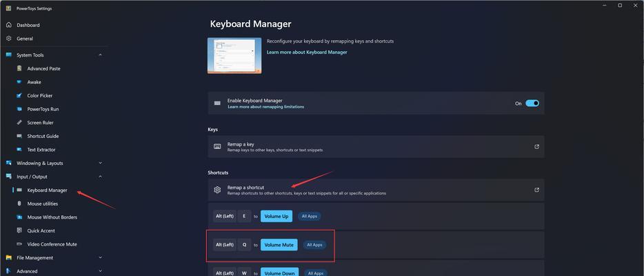
Task: Expand the Windowing & Layouts group
Action: [100, 163]
